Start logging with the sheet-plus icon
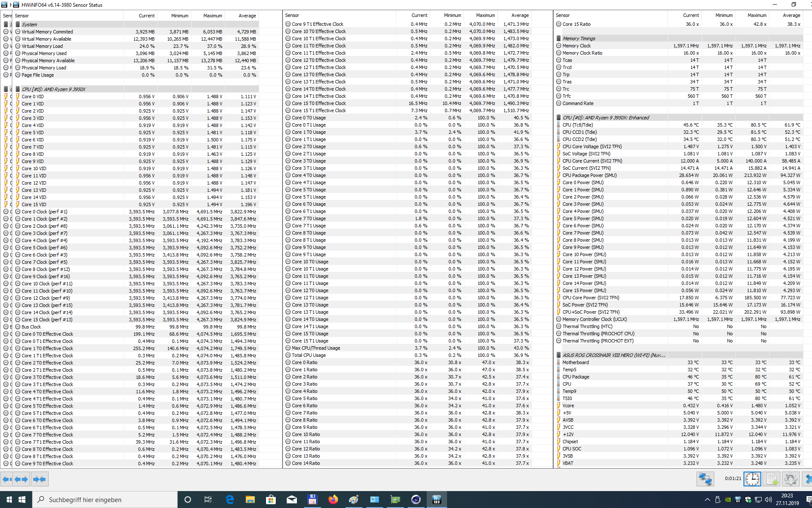 [772, 479]
